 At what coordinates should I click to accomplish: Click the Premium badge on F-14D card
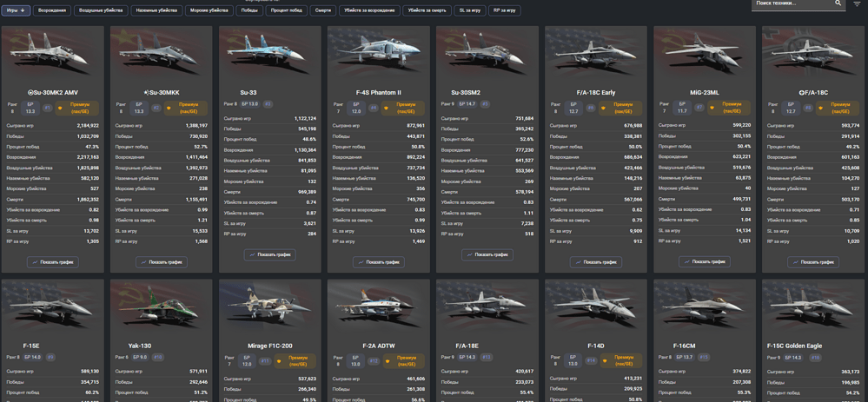[x=621, y=360]
